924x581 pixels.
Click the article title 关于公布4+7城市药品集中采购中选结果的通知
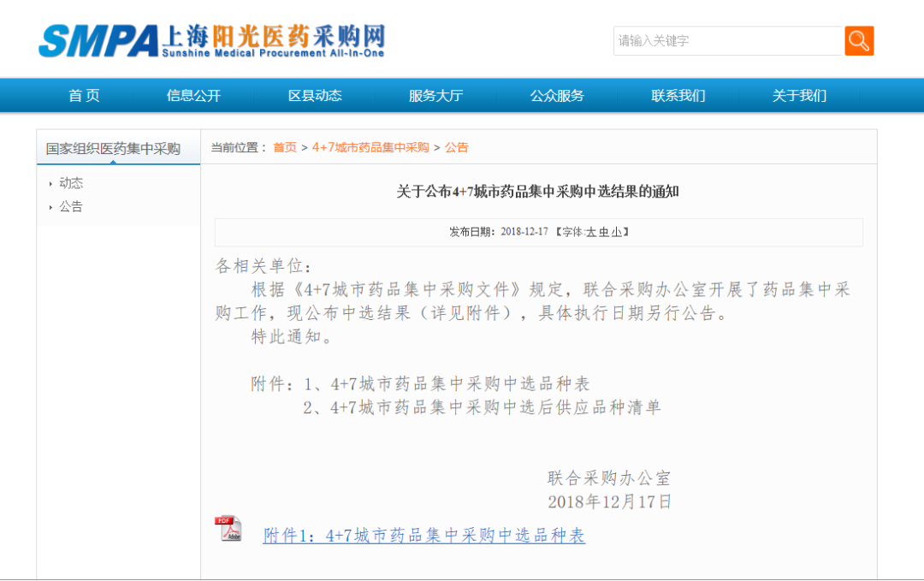tap(537, 192)
